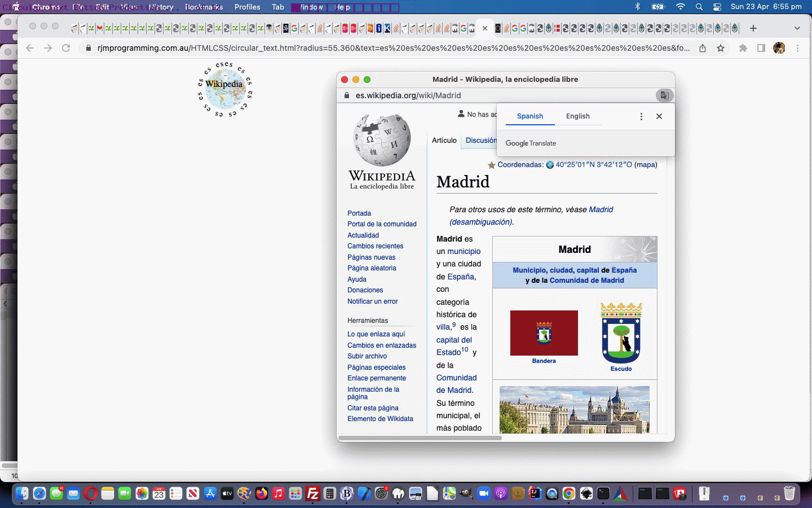Open the mapa link beside coordinates
This screenshot has width=812, height=508.
click(x=646, y=165)
